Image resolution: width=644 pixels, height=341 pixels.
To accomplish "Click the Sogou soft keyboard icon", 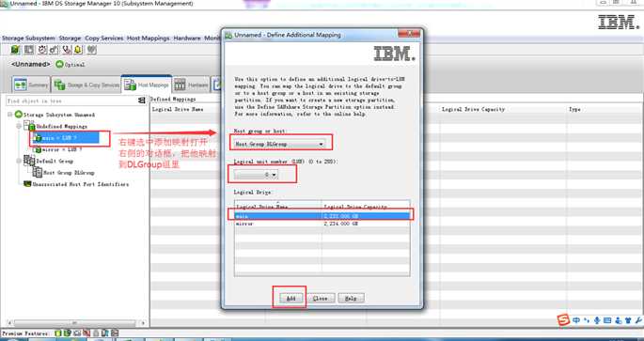I will (607, 320).
